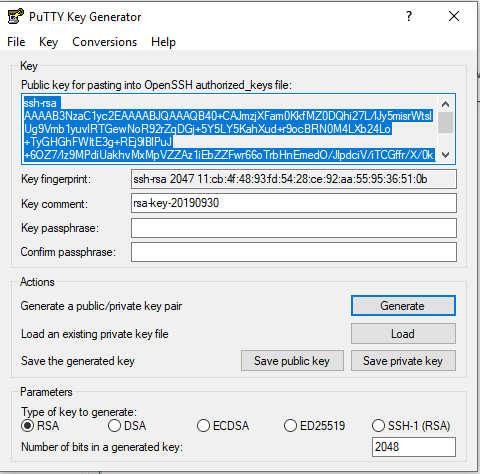This screenshot has width=480, height=474.
Task: Click the public key box scrollbar thumb
Action: [445, 123]
